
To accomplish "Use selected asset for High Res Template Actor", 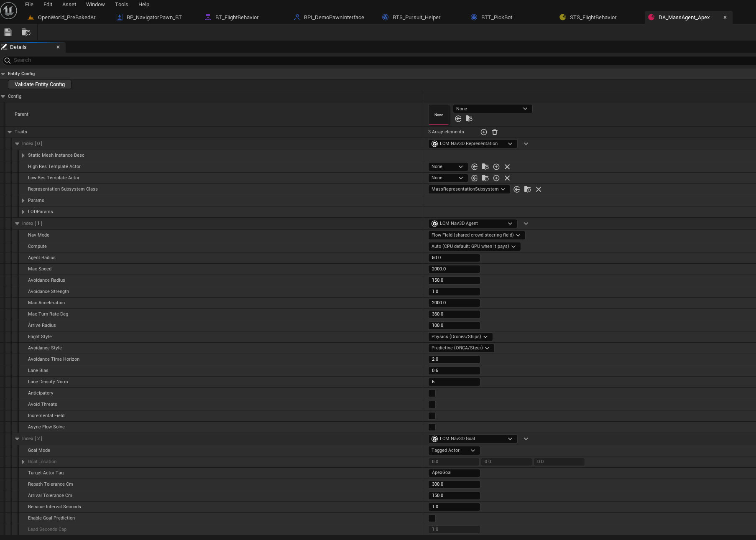I will click(x=475, y=167).
